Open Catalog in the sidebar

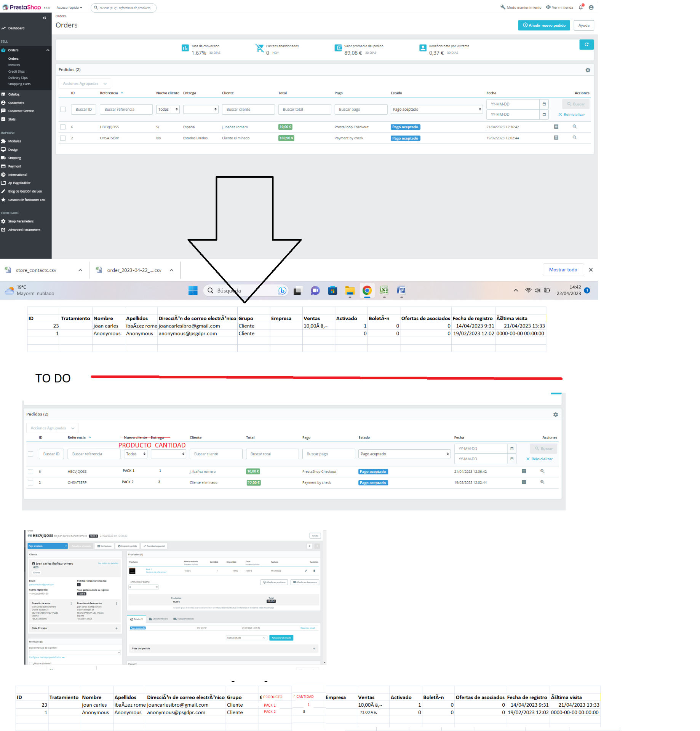[14, 94]
